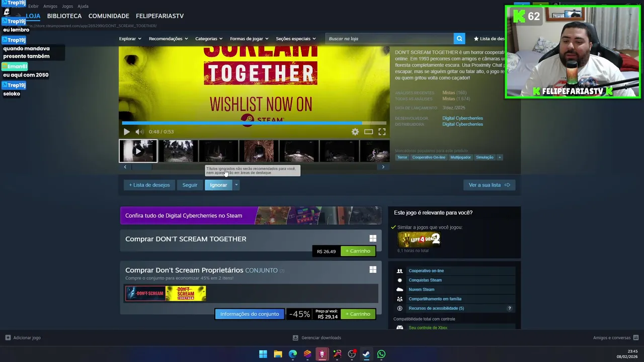The image size is (644, 362).
Task: Expand the Recomendações menu
Action: tap(168, 39)
